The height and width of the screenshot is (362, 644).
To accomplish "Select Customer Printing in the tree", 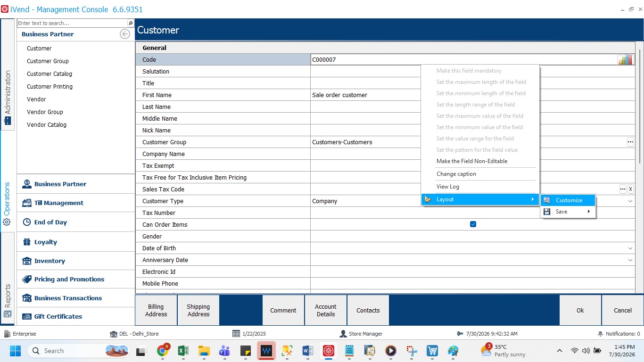I will pos(50,87).
